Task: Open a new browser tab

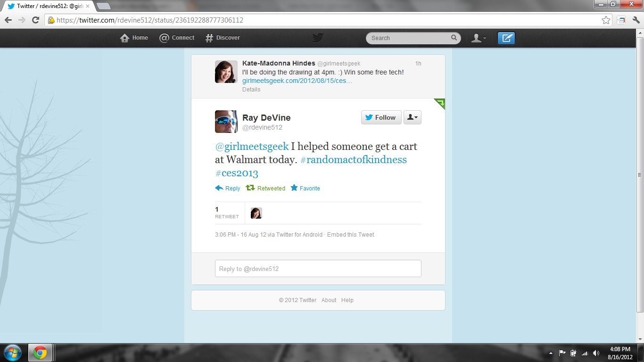Action: [103, 6]
